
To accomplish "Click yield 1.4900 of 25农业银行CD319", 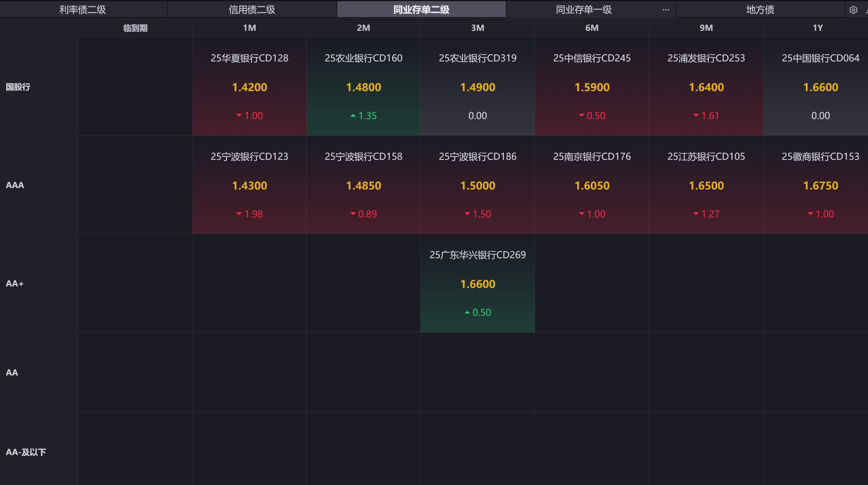I will [x=477, y=87].
